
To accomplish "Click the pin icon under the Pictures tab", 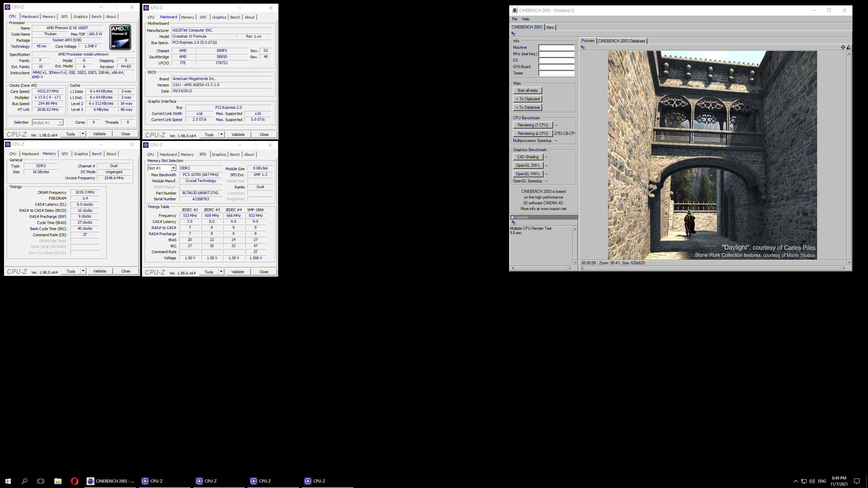I will pyautogui.click(x=583, y=47).
